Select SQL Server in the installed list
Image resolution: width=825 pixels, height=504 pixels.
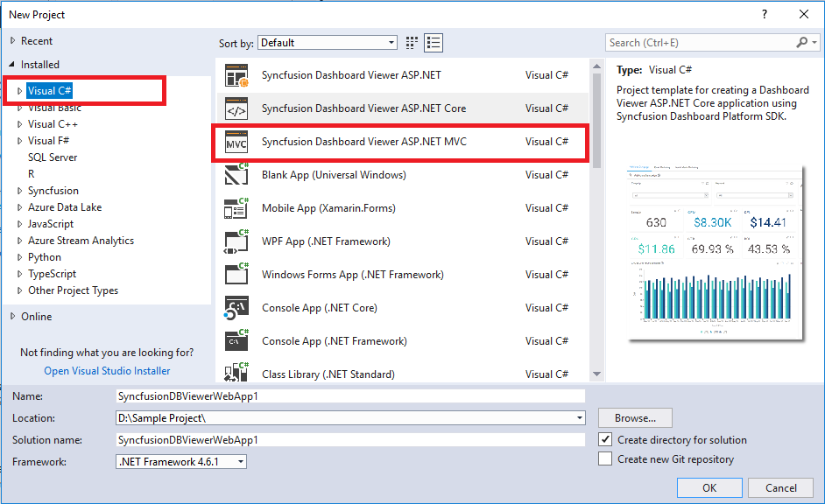53,157
